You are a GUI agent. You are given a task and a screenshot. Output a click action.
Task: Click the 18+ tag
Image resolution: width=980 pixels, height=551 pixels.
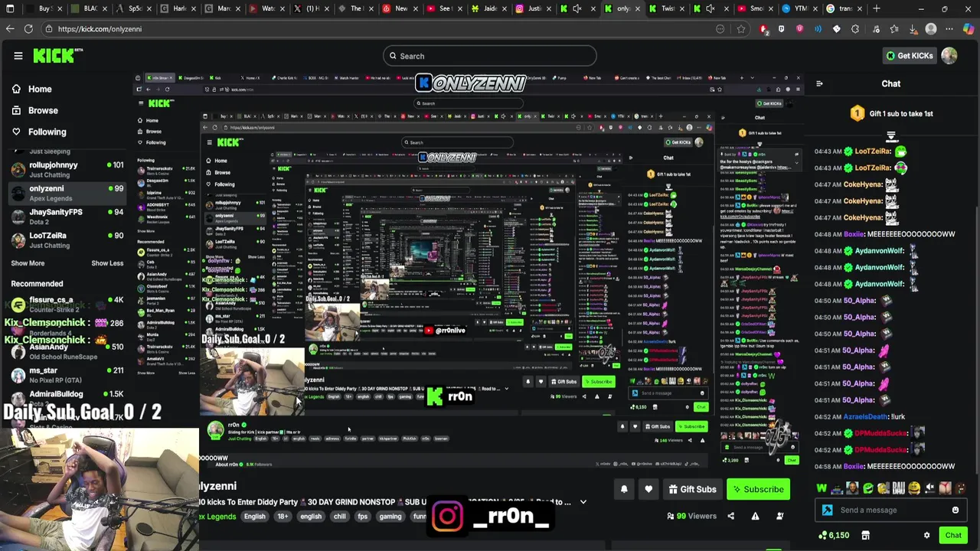point(283,517)
